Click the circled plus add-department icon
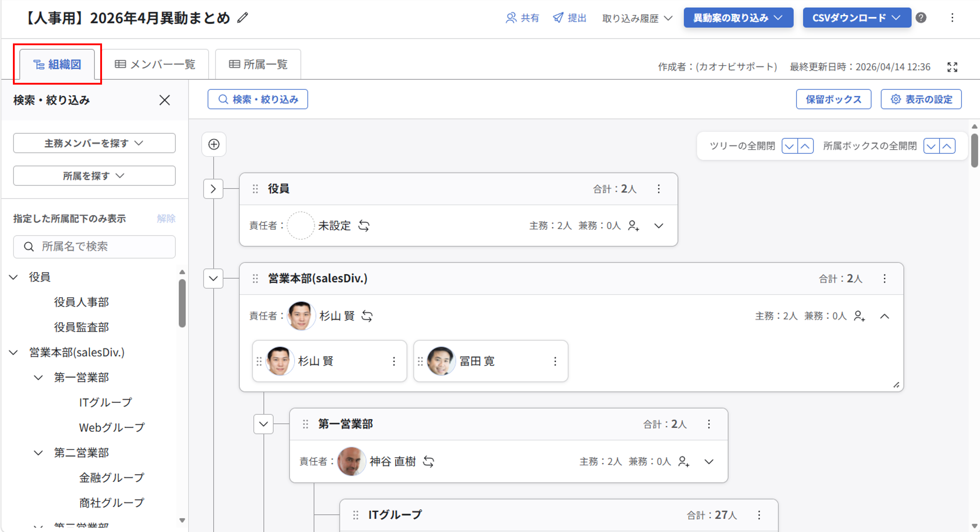980x532 pixels. click(214, 144)
